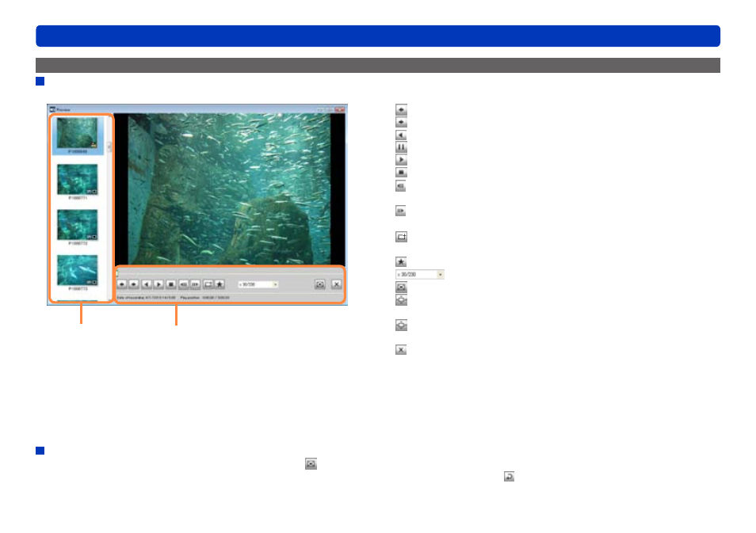Start reverse playback in Preview toolbar
This screenshot has height=533, width=756.
tap(147, 284)
